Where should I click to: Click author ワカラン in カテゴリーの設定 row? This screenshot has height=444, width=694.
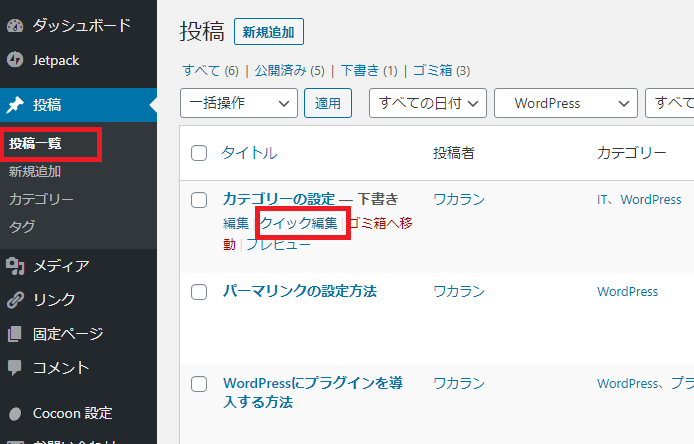pyautogui.click(x=459, y=200)
